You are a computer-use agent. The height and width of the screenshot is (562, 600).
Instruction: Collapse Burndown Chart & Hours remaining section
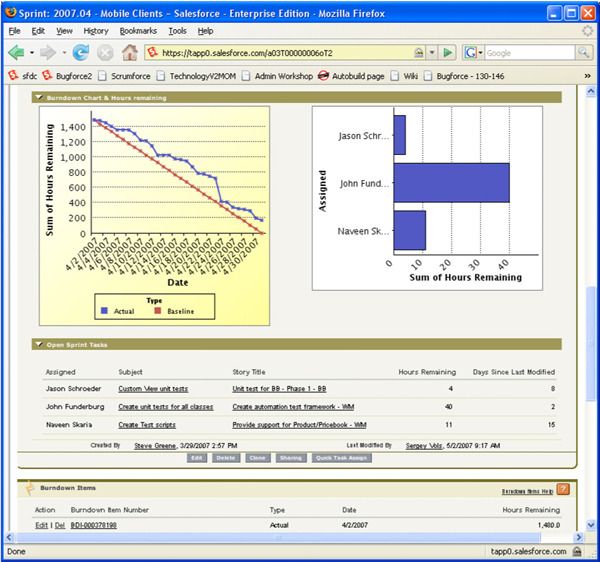39,98
